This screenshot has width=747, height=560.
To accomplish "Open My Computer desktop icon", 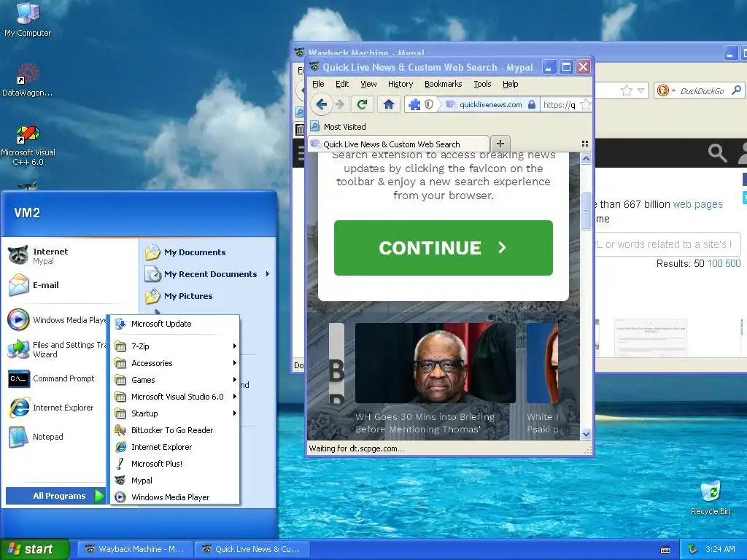I will [x=28, y=20].
